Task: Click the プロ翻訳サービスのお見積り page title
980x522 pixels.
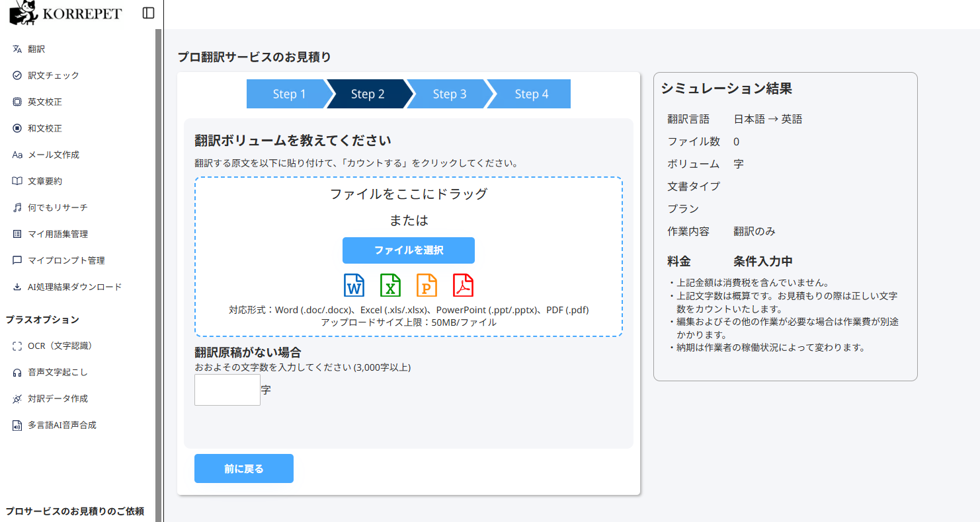Action: pyautogui.click(x=255, y=57)
